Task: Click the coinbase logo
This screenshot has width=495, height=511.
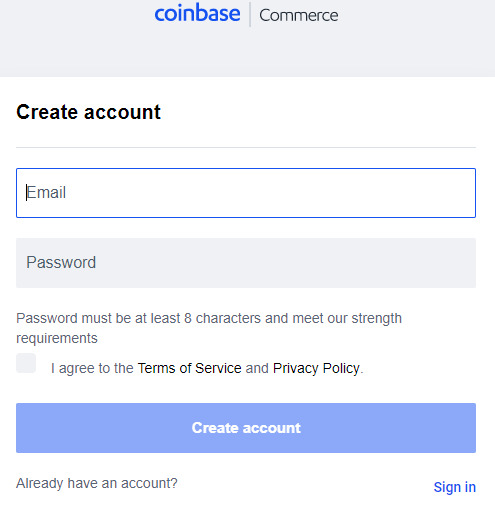Action: coord(197,13)
